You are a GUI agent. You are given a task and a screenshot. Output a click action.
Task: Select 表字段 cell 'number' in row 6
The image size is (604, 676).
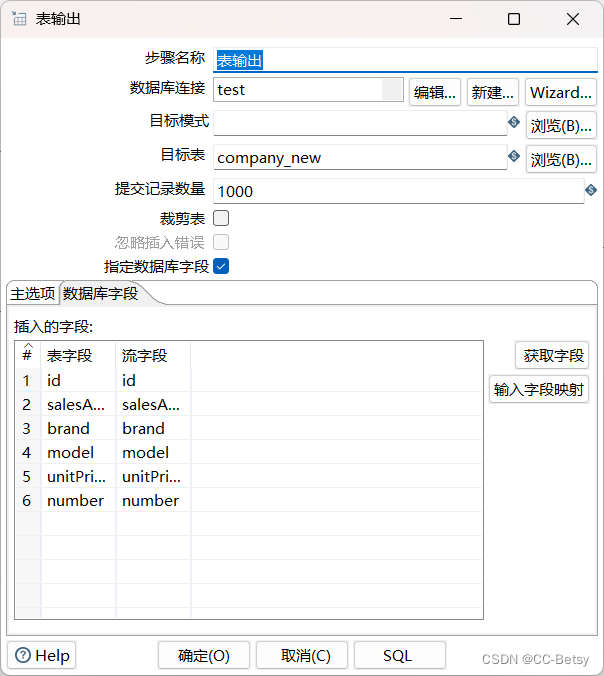pos(78,500)
